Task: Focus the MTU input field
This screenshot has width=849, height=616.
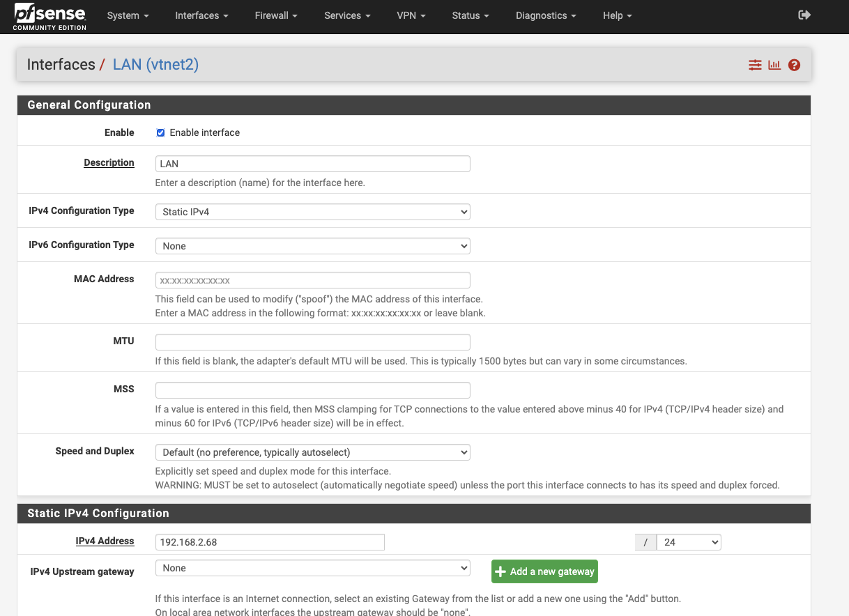Action: [312, 342]
